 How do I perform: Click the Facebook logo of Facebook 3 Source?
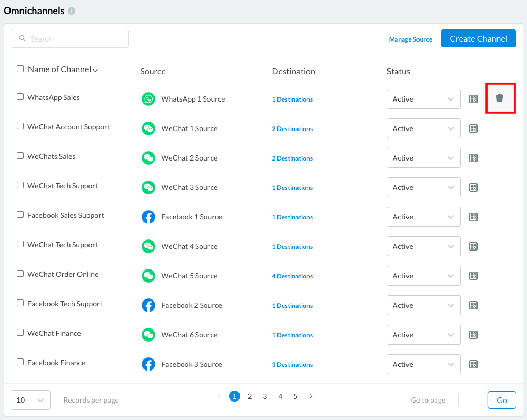tap(148, 364)
